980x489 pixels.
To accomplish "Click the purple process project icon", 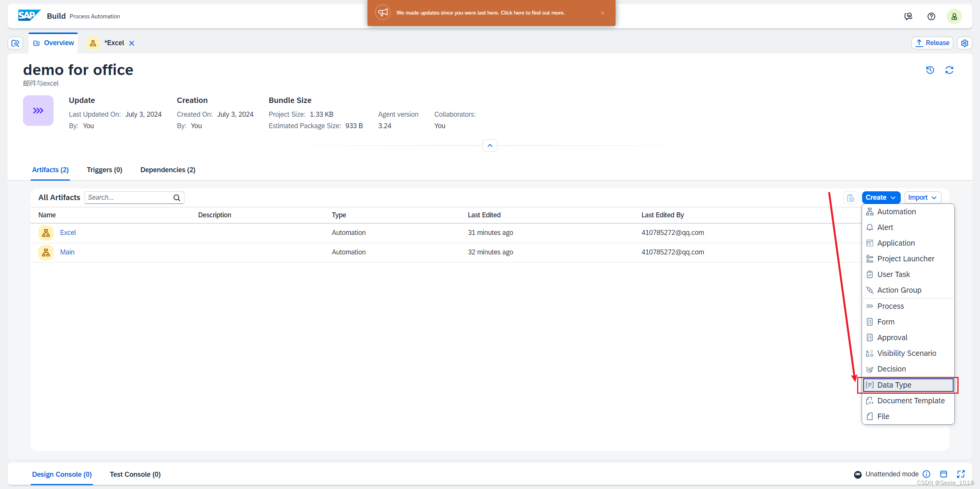I will pyautogui.click(x=38, y=111).
